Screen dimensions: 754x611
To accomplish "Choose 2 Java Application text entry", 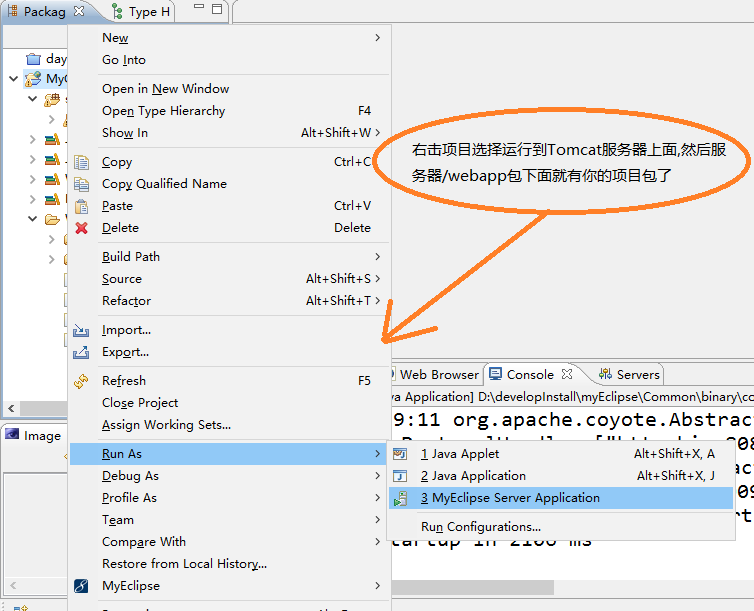I will [473, 476].
